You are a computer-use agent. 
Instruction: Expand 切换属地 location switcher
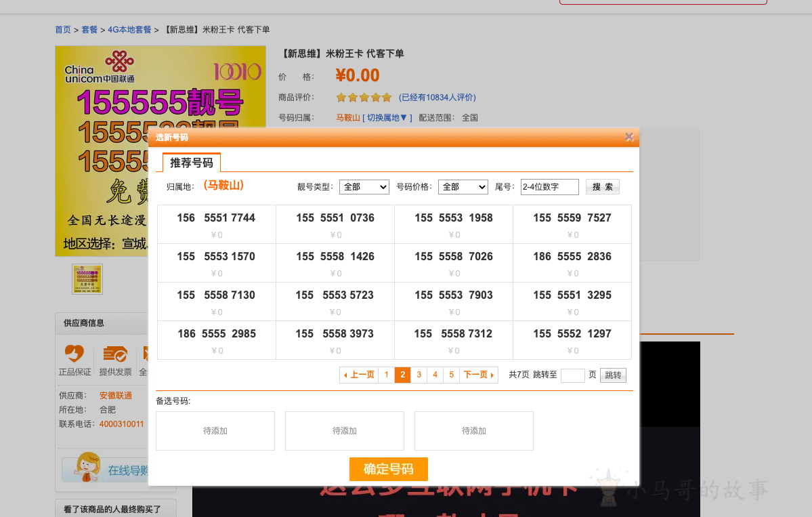387,118
